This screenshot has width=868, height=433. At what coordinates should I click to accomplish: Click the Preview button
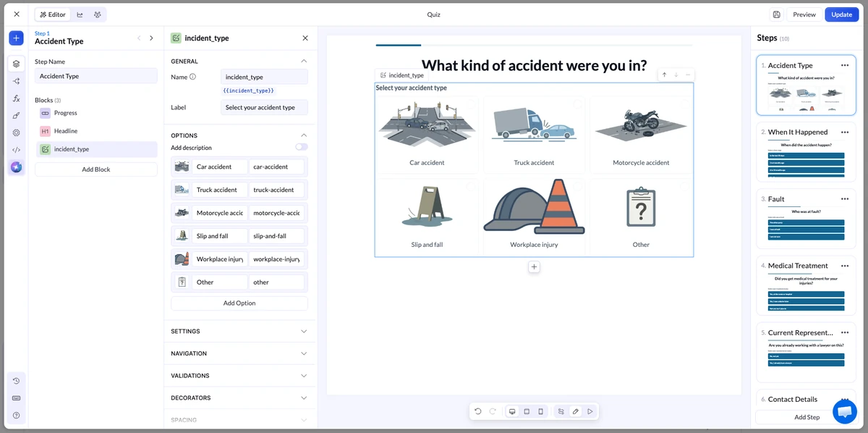804,14
